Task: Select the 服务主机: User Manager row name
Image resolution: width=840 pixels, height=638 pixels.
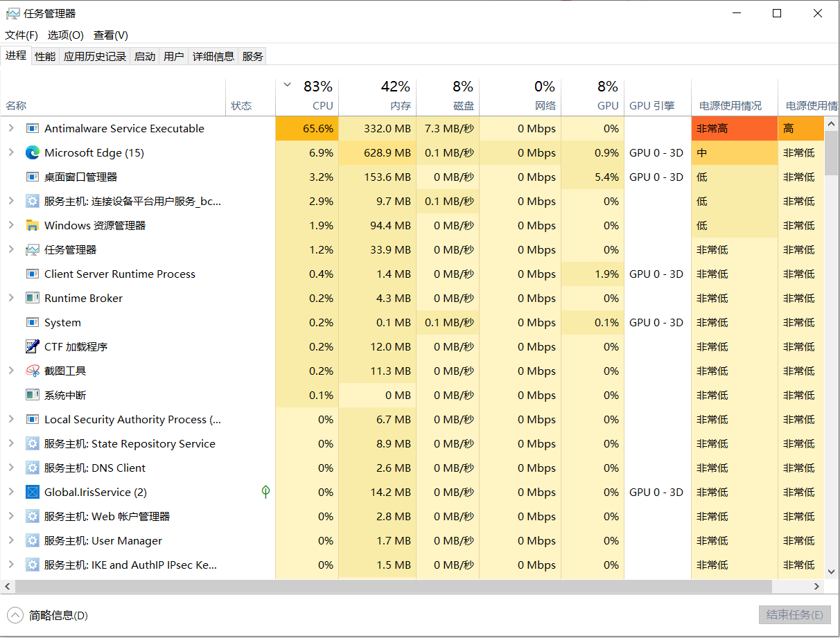Action: 103,540
